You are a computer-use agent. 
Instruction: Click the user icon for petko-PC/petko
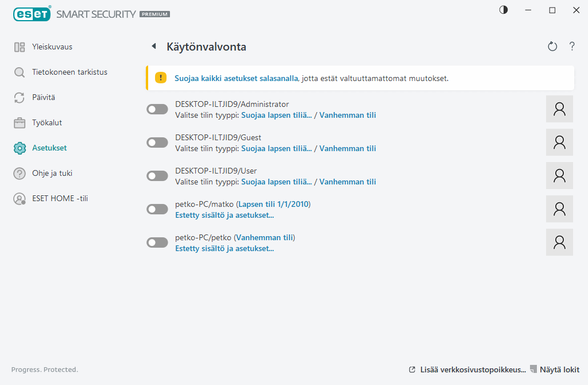(559, 242)
